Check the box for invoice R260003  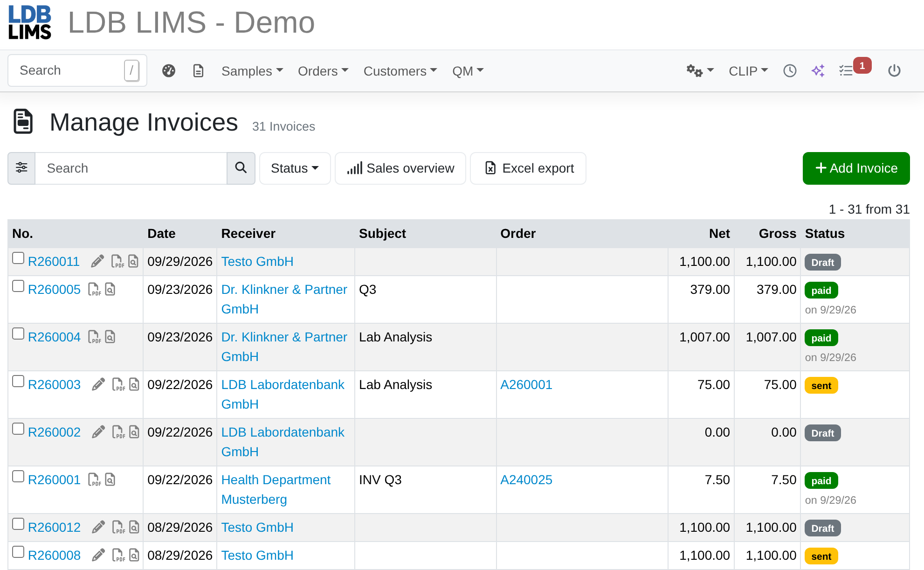coord(18,381)
